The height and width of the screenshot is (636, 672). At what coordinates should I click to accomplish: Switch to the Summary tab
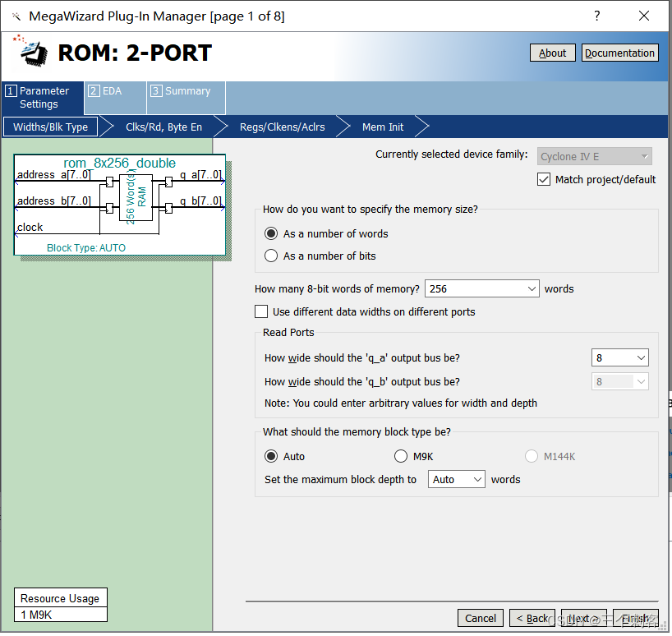coord(186,98)
